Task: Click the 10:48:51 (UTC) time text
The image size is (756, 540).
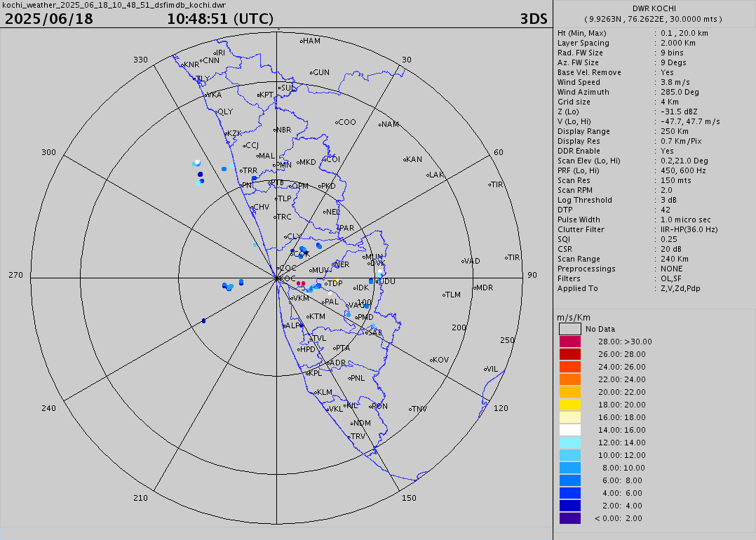Action: (x=220, y=19)
